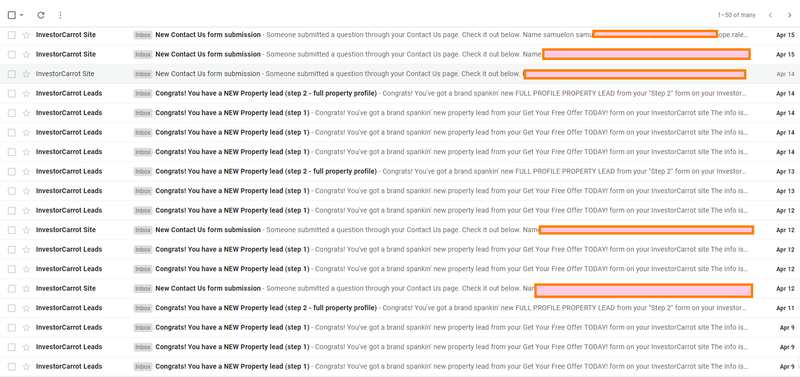Image resolution: width=800 pixels, height=377 pixels.
Task: Open the Apr 11 step 2 full property profile subject
Action: 266,308
